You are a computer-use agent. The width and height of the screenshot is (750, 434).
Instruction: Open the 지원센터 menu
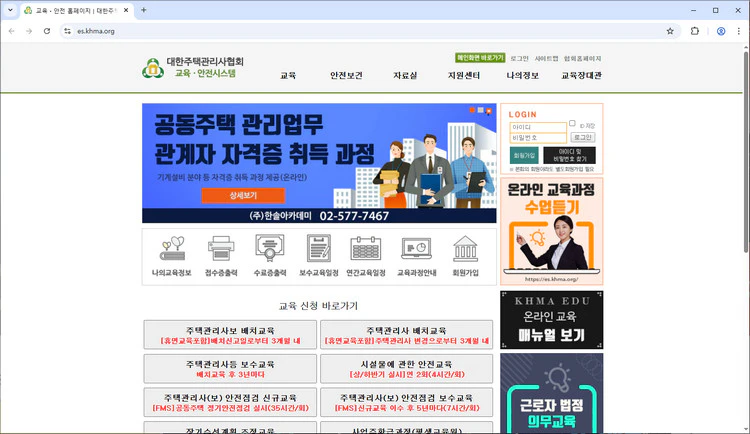464,75
